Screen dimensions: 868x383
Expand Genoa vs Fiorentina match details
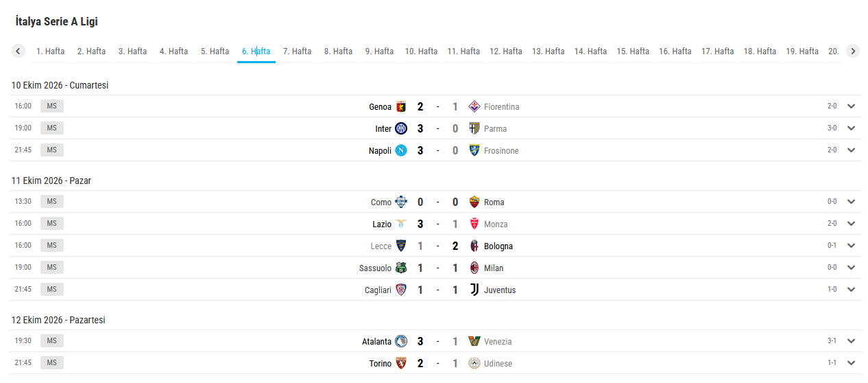[852, 106]
